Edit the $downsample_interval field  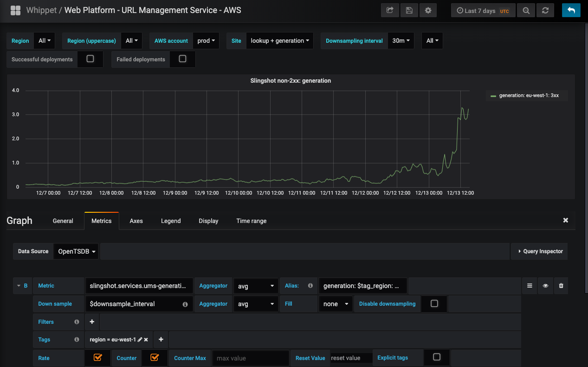pyautogui.click(x=139, y=304)
